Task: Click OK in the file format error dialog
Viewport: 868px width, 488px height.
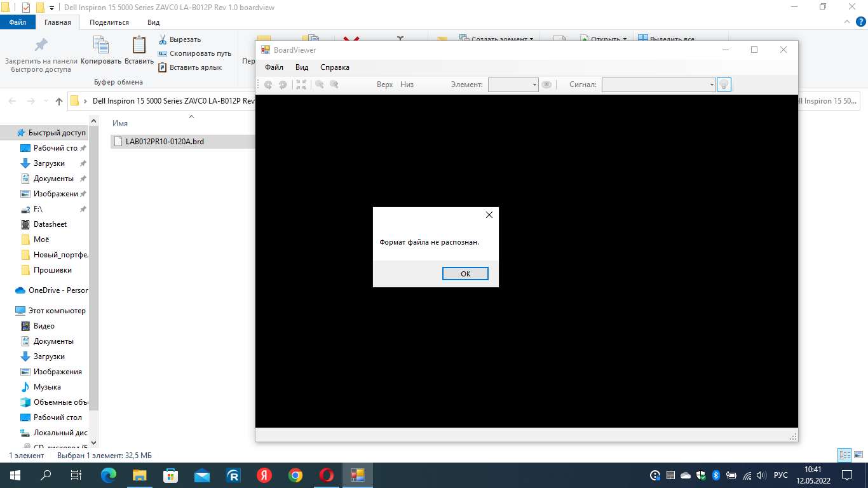Action: click(465, 274)
